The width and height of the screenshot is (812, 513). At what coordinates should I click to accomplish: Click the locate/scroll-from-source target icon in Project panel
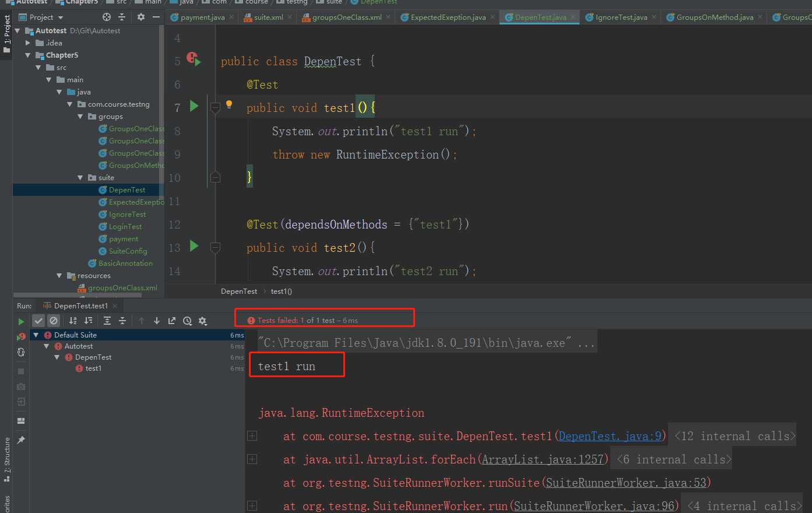106,17
